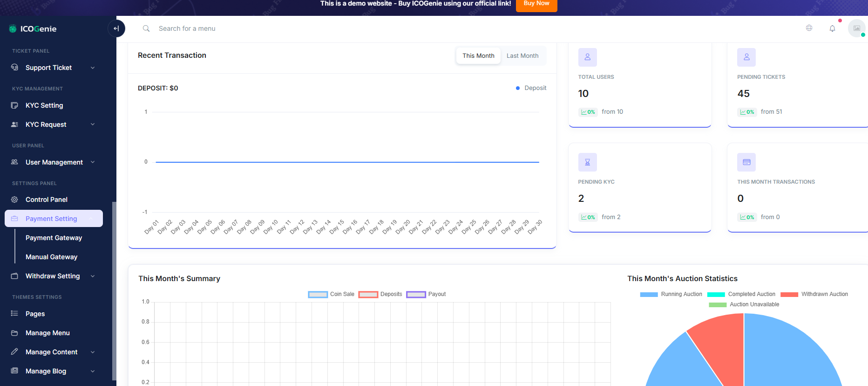
Task: Open notifications bell icon
Action: tap(832, 28)
